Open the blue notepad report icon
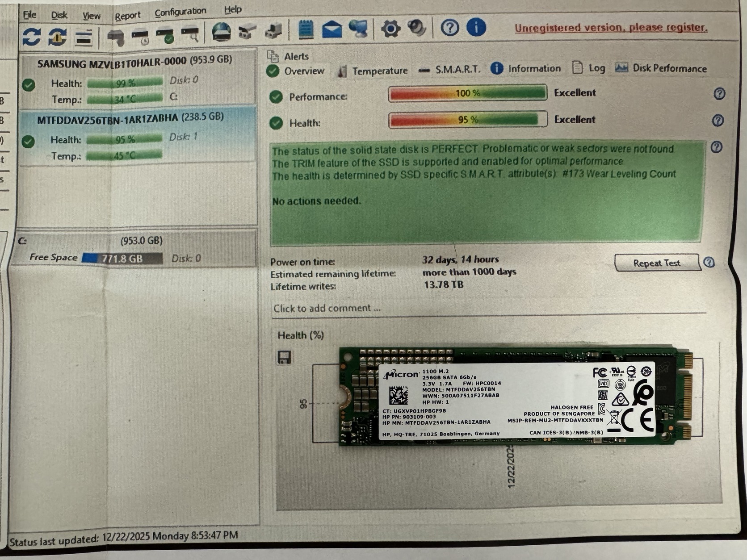Screen dimensions: 747x560 306,30
